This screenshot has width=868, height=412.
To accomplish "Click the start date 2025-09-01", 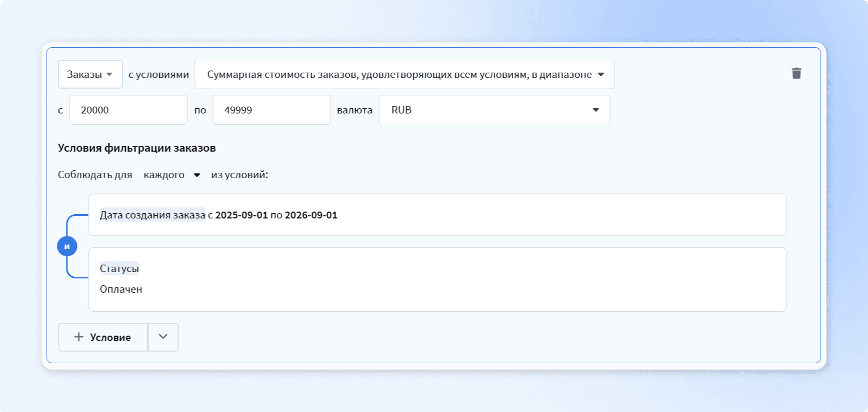I will pos(242,215).
